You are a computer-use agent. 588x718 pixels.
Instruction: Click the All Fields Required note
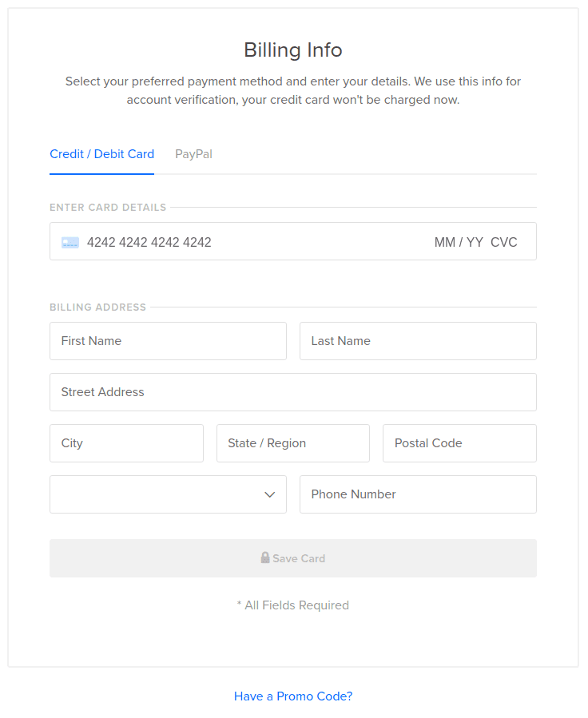[x=293, y=605]
